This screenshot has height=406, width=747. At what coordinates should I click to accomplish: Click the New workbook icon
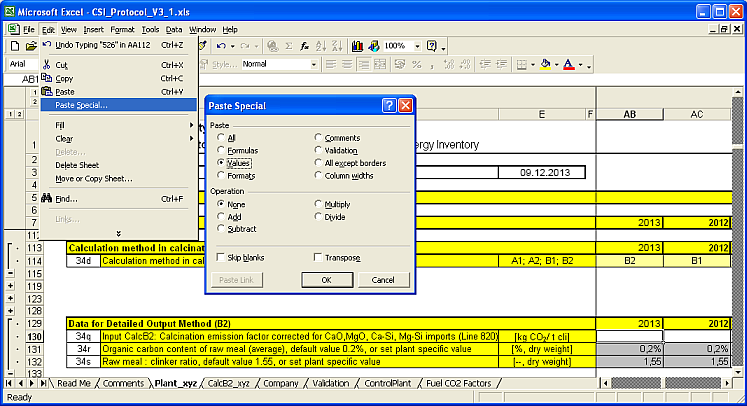tap(14, 46)
